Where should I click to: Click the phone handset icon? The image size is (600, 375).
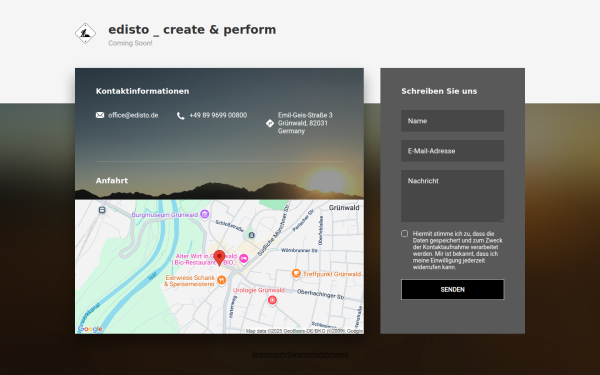click(x=181, y=116)
